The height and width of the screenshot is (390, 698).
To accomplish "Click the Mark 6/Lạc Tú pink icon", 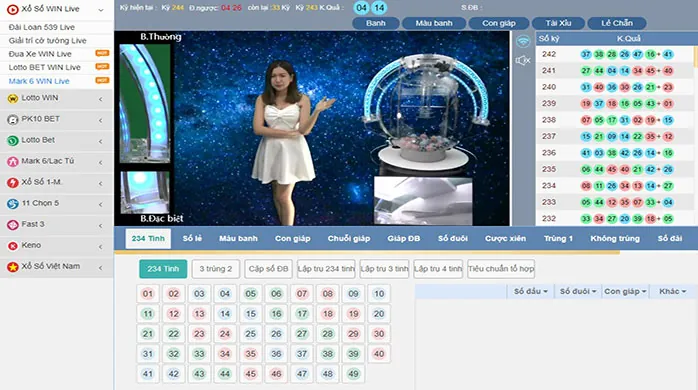I will point(12,162).
